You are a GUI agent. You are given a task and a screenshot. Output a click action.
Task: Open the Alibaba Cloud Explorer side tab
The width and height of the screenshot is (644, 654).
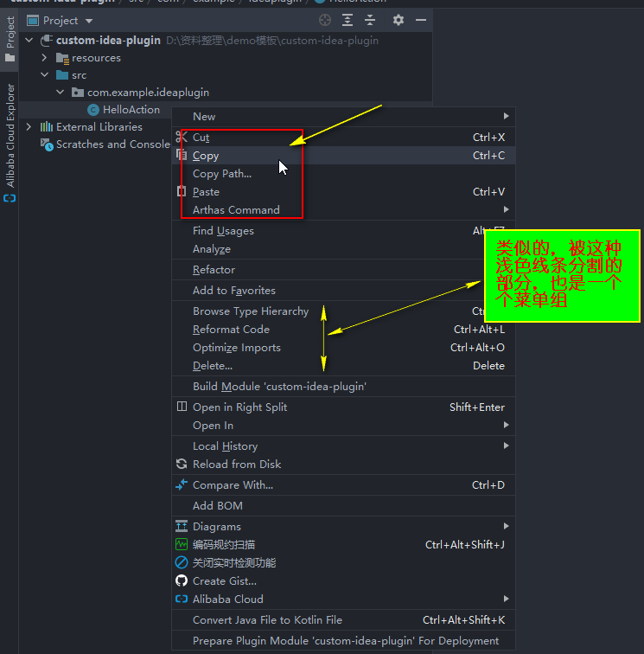click(10, 142)
